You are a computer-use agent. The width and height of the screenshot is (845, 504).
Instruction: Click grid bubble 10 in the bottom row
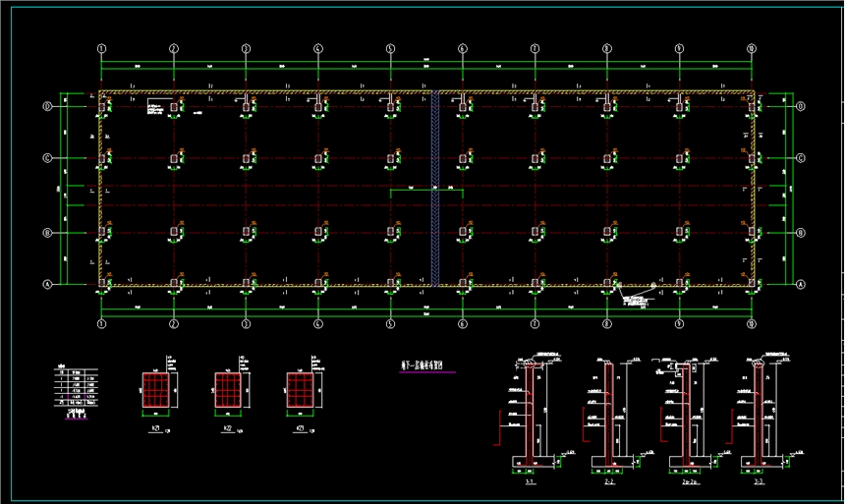tap(752, 322)
